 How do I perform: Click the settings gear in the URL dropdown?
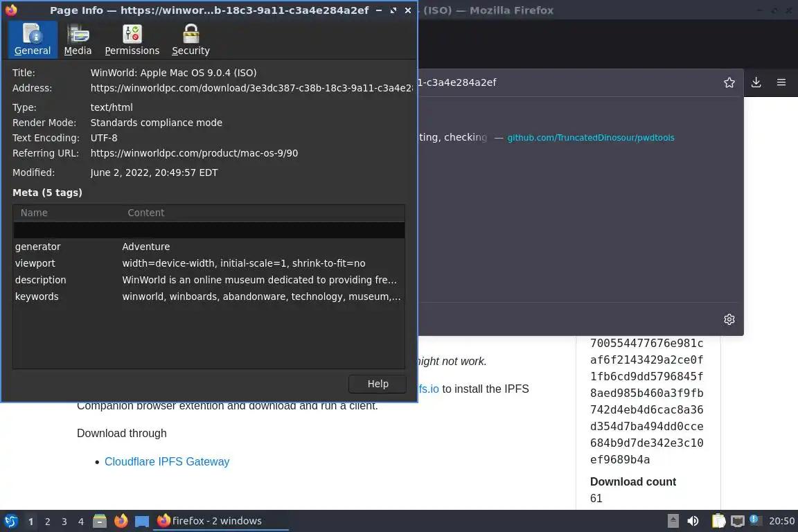click(x=729, y=319)
